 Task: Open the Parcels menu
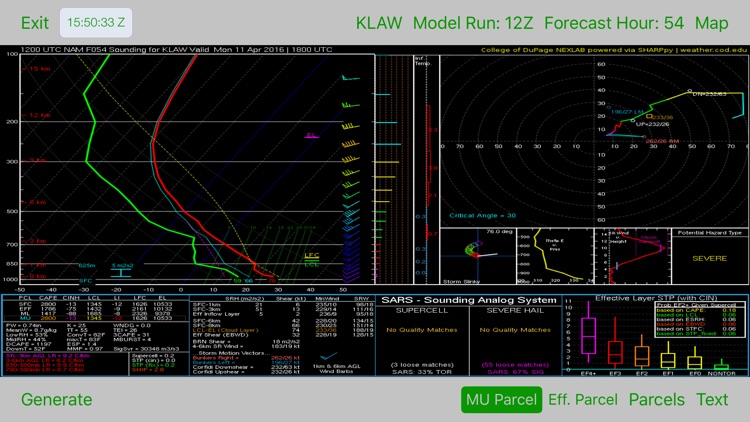pyautogui.click(x=657, y=400)
